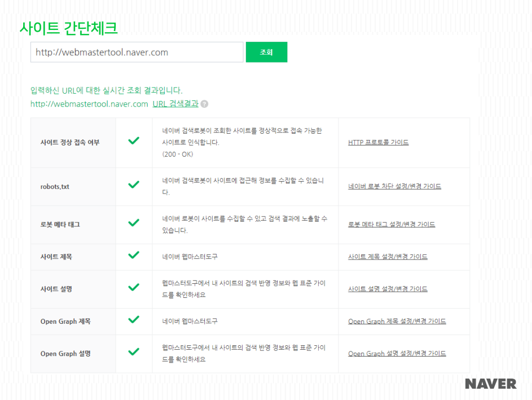This screenshot has height=400, width=532.
Task: Select the 사이트 정상 접속 여부 label
Action: coord(70,143)
